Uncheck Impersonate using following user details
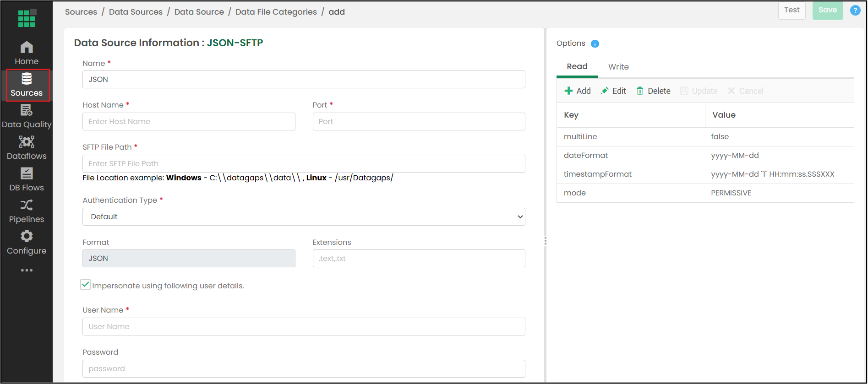The height and width of the screenshot is (384, 868). click(85, 285)
